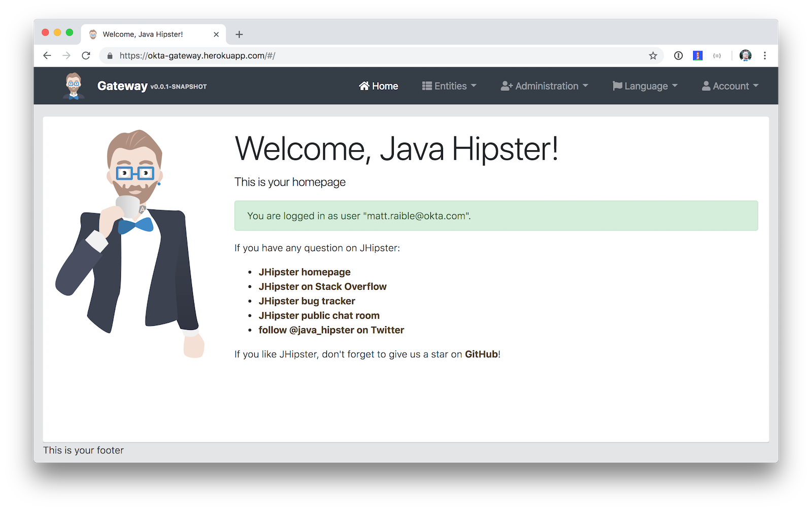Click the JHipster logo in the navbar
This screenshot has width=812, height=511.
pos(74,86)
